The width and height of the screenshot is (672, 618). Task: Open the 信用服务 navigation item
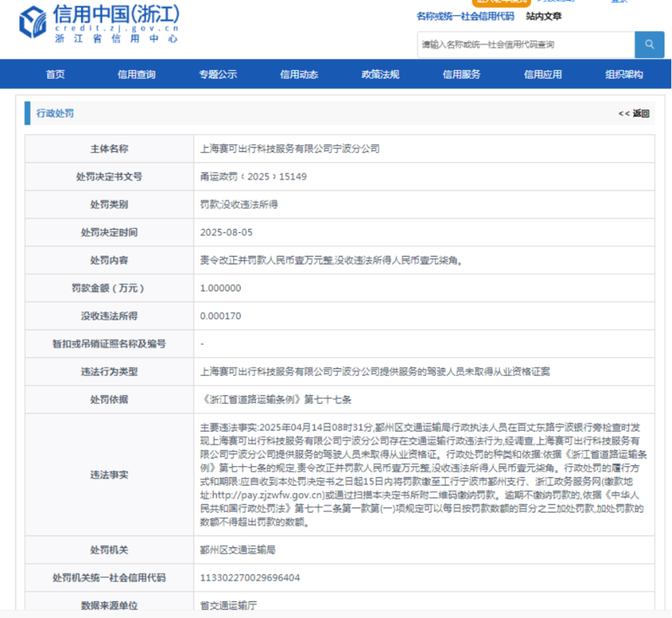click(x=461, y=75)
